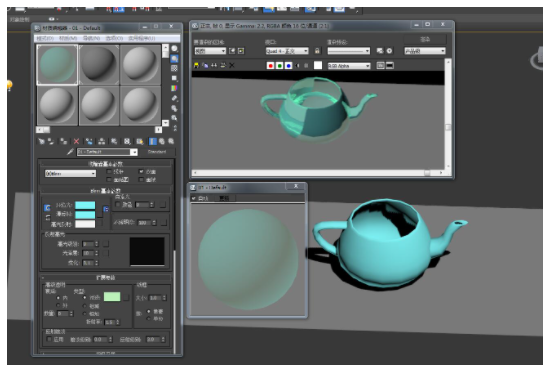Click the Go Forward to Sibling icon

[x=171, y=141]
